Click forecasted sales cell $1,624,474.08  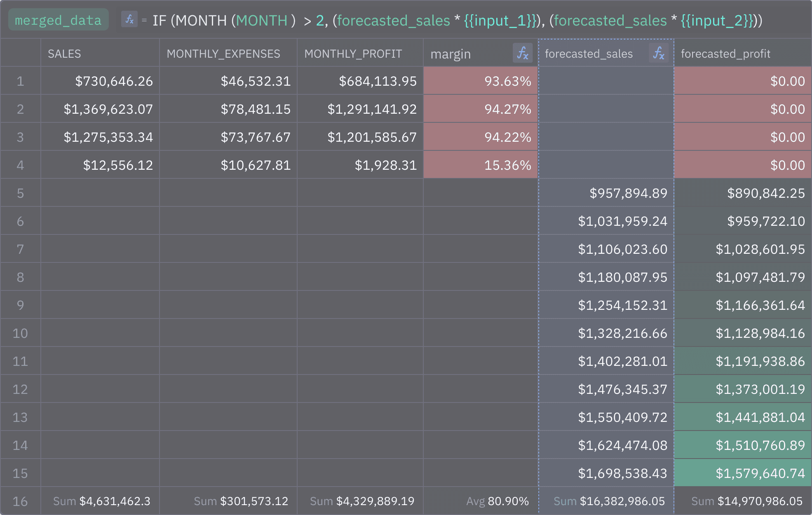[606, 445]
